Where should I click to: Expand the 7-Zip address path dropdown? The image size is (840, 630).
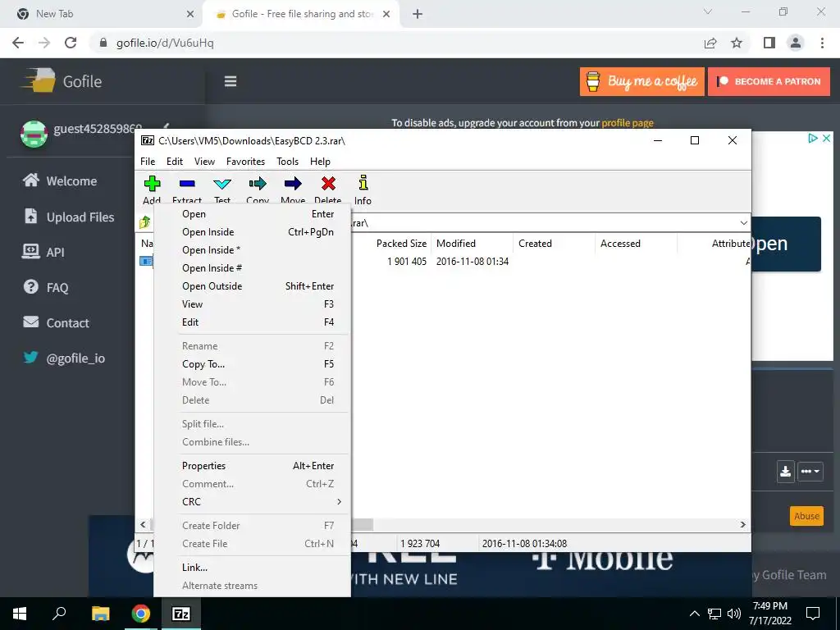pyautogui.click(x=743, y=223)
